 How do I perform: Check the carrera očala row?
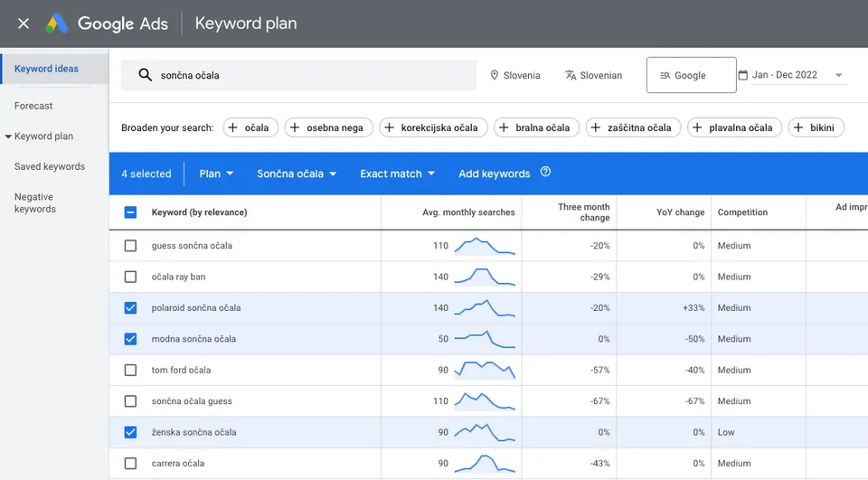pyautogui.click(x=130, y=463)
